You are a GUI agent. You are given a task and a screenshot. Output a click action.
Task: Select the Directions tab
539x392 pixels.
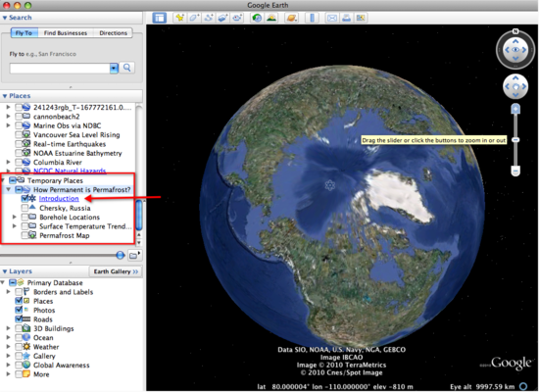113,33
